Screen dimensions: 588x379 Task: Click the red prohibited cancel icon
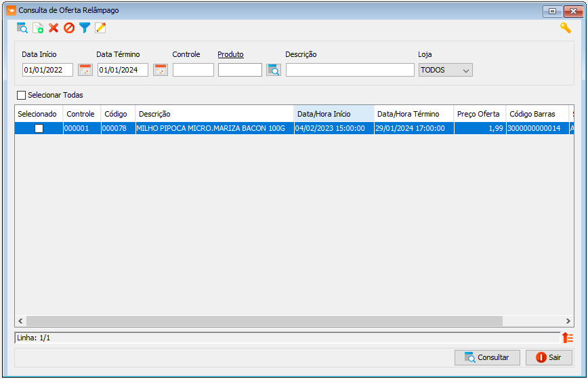tap(69, 28)
